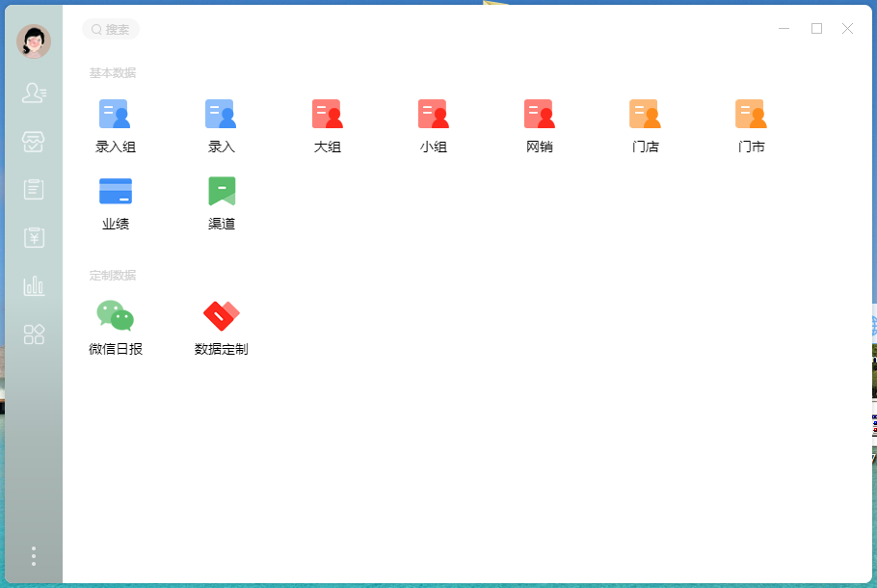
Task: Open the 业绩 card icon
Action: [x=116, y=191]
